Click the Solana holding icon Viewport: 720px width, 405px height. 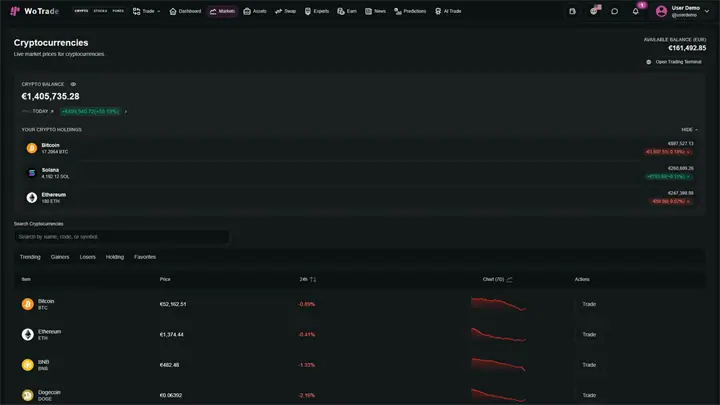tap(32, 173)
